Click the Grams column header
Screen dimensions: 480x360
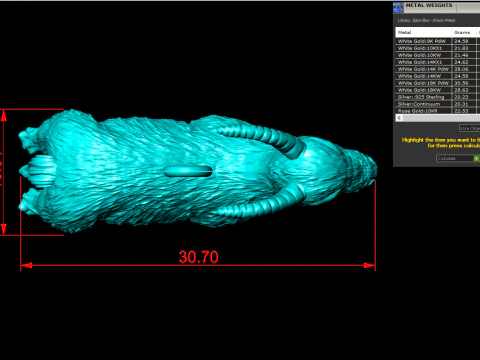464,32
